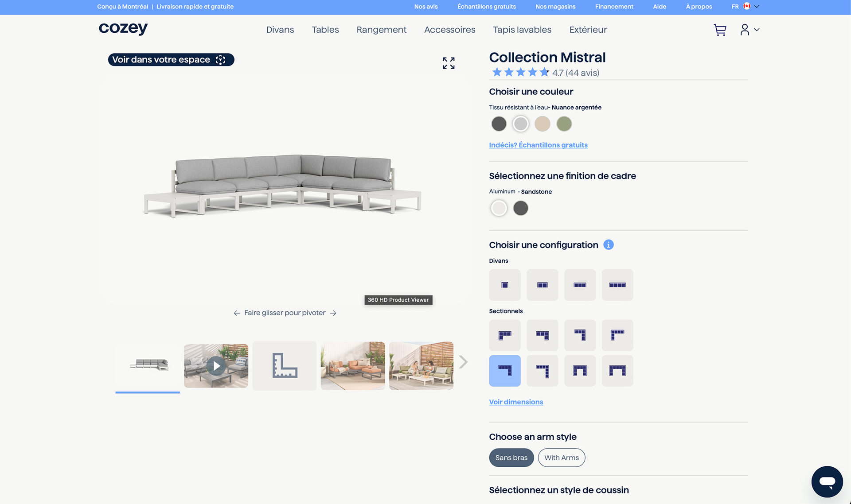The image size is (851, 504).
Task: Select the charcoal fabric color
Action: click(499, 124)
